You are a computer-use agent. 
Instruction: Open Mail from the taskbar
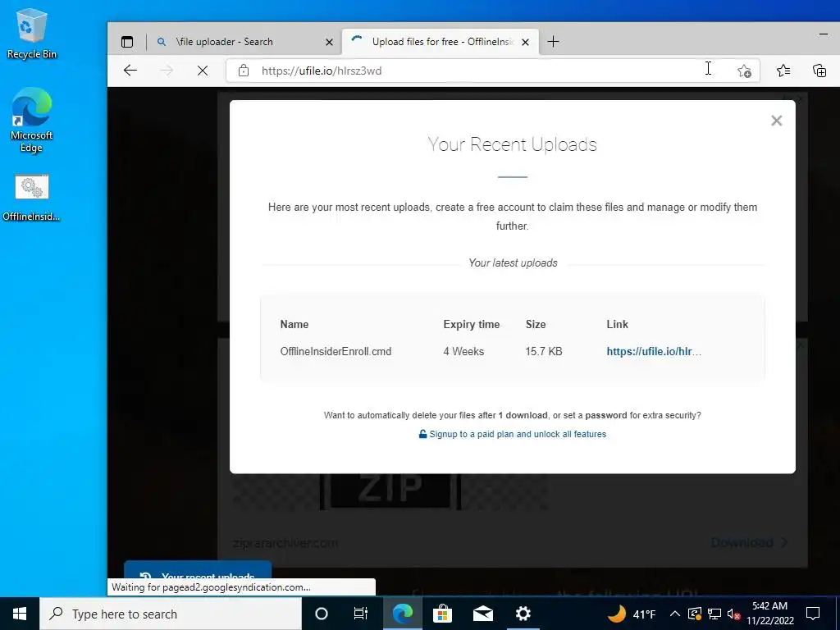(482, 614)
